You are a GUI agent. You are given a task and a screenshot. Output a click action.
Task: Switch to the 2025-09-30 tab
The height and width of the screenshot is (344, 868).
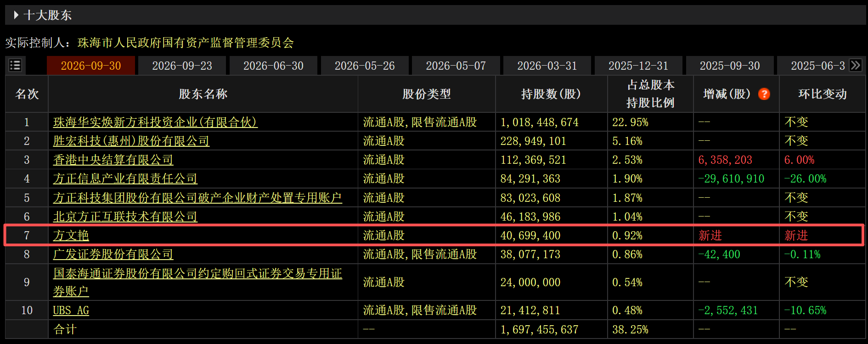730,66
